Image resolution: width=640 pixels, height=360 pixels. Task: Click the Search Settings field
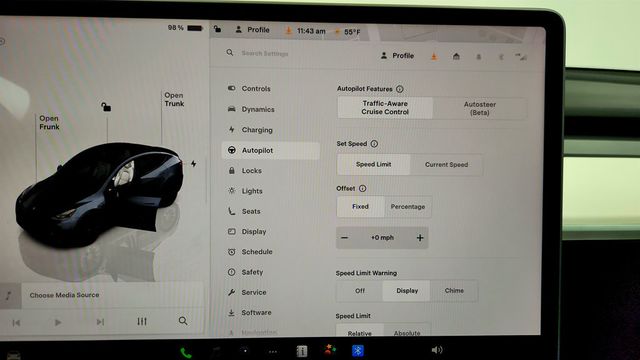(x=265, y=53)
